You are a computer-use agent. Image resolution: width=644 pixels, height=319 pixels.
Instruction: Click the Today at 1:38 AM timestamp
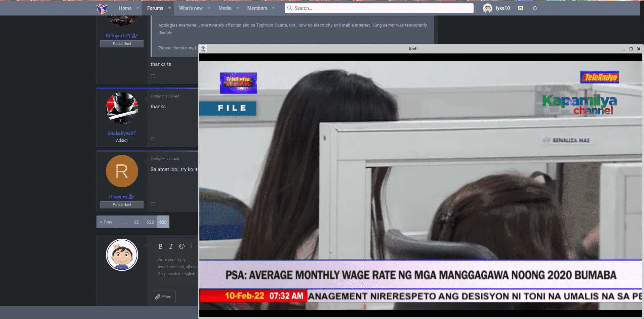pyautogui.click(x=165, y=96)
